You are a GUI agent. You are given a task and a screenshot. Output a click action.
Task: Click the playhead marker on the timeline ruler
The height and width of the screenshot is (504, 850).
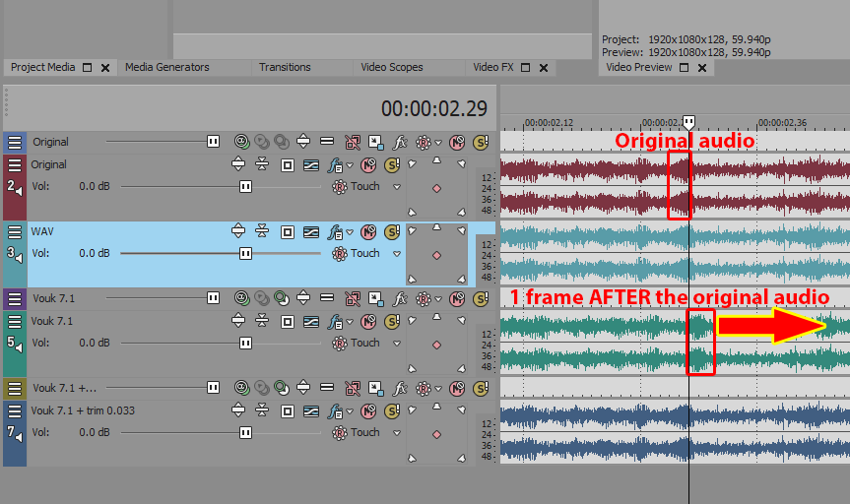[688, 122]
